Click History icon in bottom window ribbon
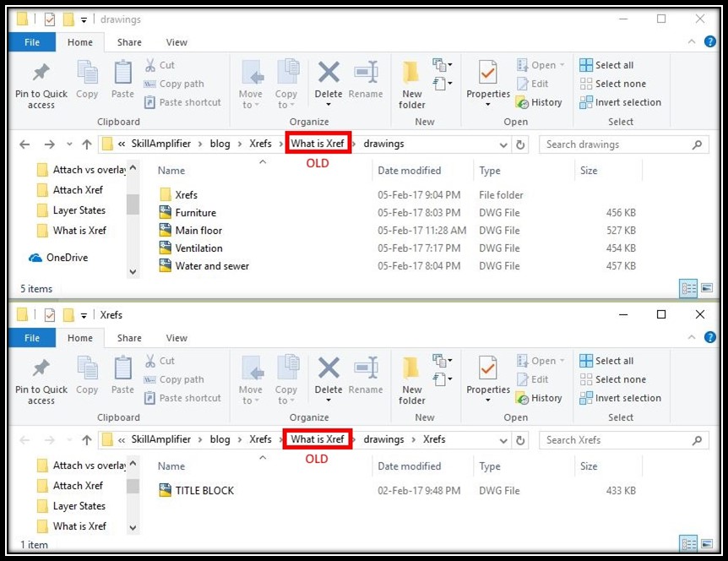 click(522, 399)
